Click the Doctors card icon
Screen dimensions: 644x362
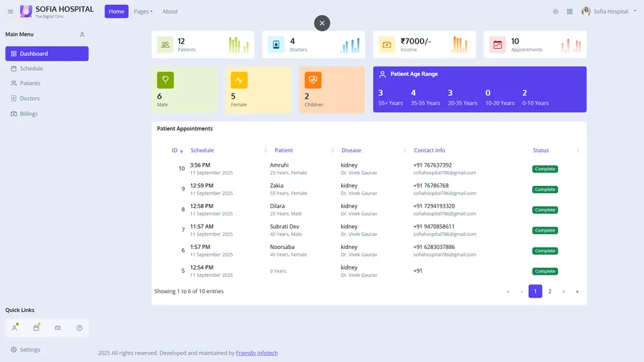pyautogui.click(x=276, y=45)
